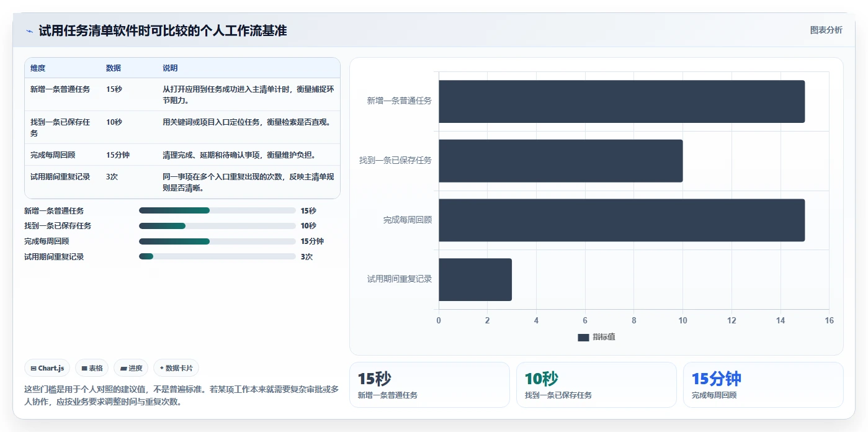The width and height of the screenshot is (868, 432).
Task: Click the table description starting 从打开应用到任务成功
Action: pos(248,95)
